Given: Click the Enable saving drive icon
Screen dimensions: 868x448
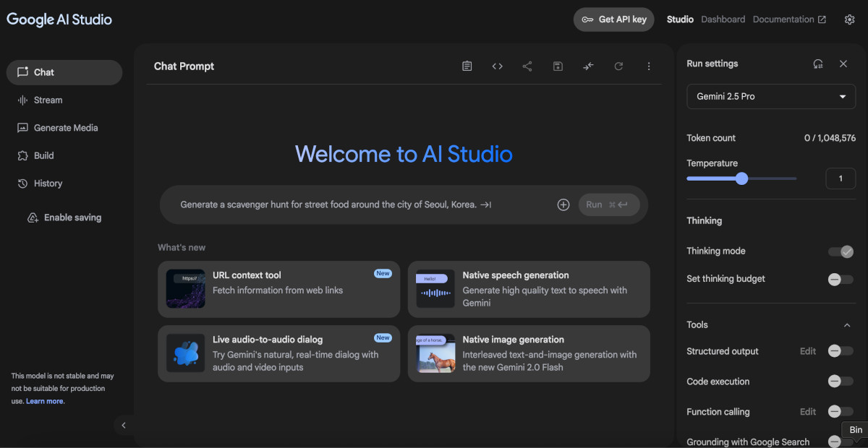Looking at the screenshot, I should pos(33,217).
